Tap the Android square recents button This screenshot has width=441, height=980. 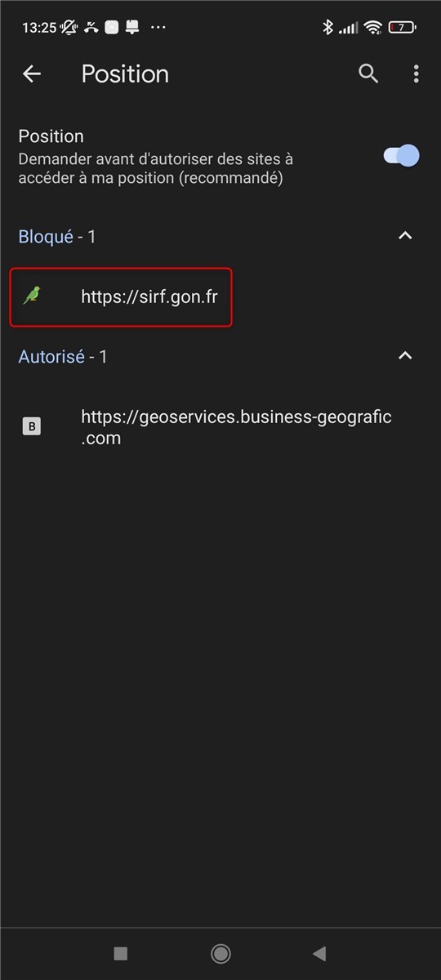(121, 953)
